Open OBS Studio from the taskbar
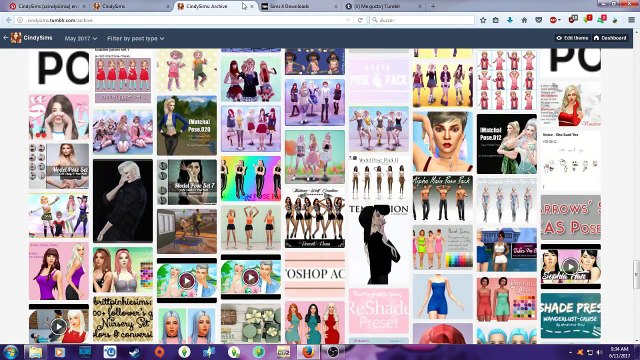 (333, 352)
